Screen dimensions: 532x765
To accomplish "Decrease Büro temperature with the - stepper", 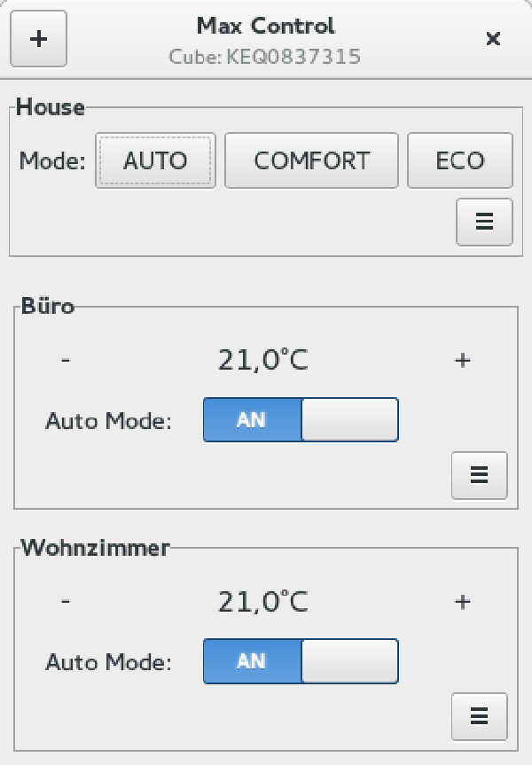I will 65,360.
